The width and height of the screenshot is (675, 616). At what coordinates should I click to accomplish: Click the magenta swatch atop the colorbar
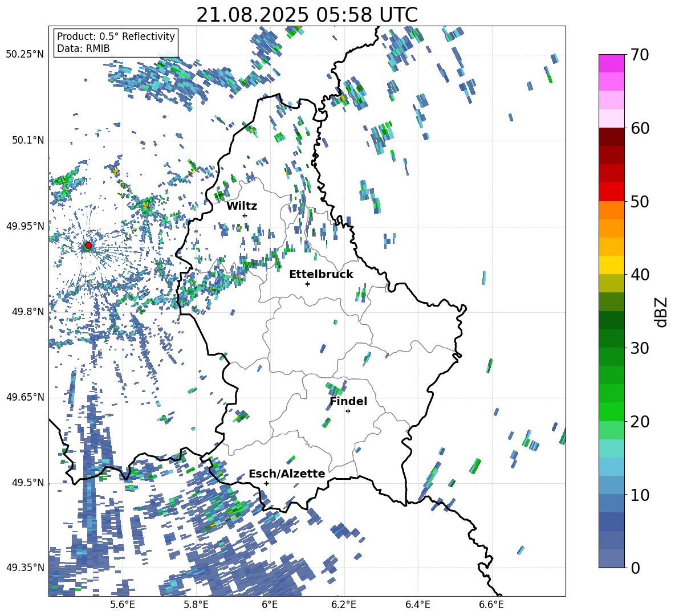[x=611, y=63]
